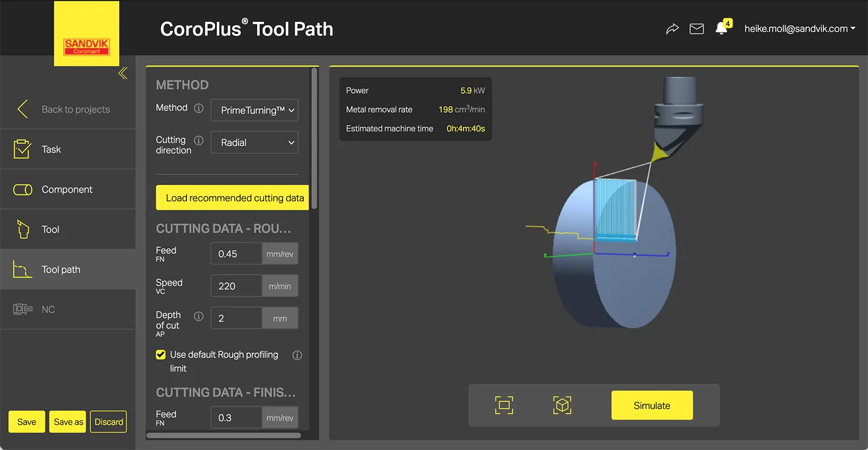Click the 3D cube view icon

562,405
